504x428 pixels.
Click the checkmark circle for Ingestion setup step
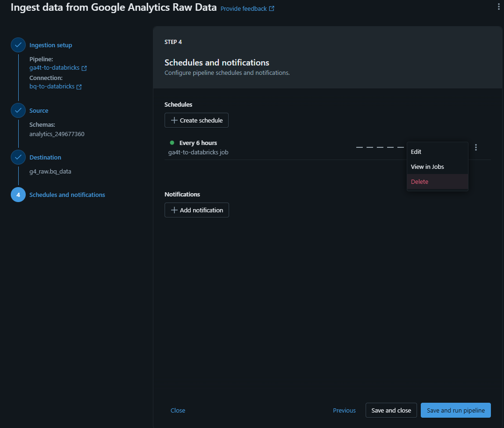(18, 45)
